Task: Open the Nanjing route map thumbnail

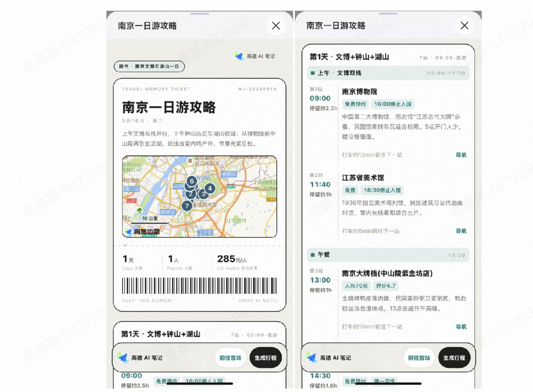Action: 199,196
